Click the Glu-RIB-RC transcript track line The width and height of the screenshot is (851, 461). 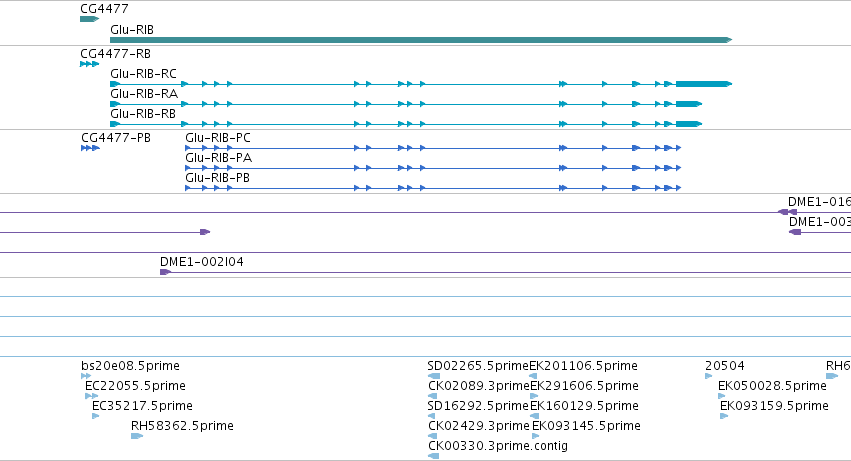click(x=421, y=84)
